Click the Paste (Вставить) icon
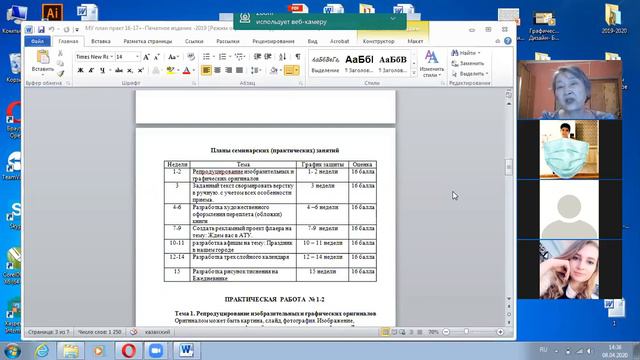Image resolution: width=640 pixels, height=360 pixels. click(x=43, y=57)
